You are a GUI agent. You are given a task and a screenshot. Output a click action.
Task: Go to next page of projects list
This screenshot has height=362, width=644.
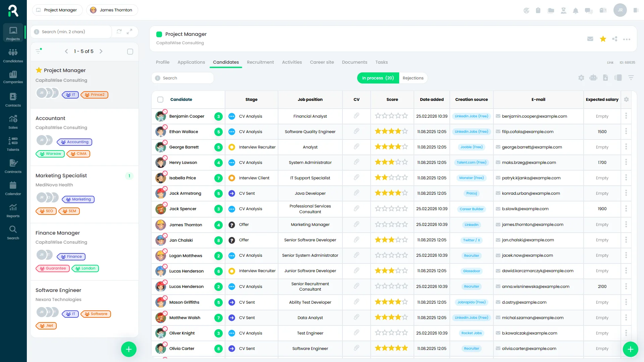(x=101, y=51)
